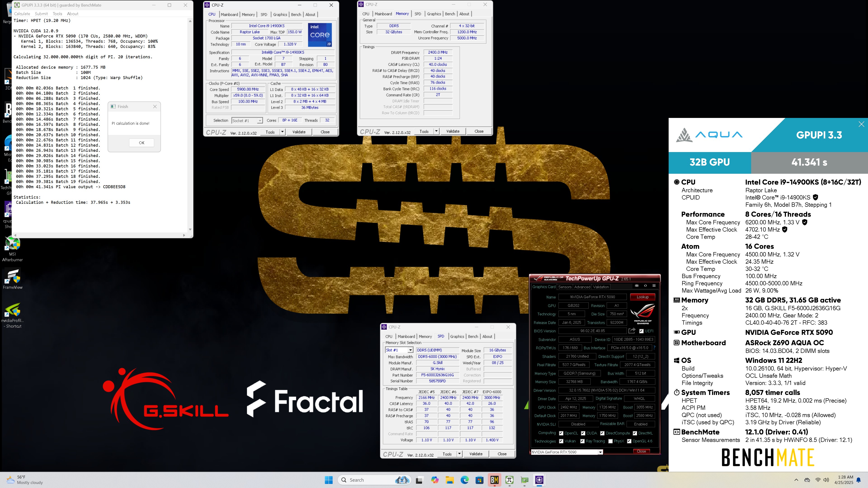Open the Tools menu in GPUPI

(57, 14)
